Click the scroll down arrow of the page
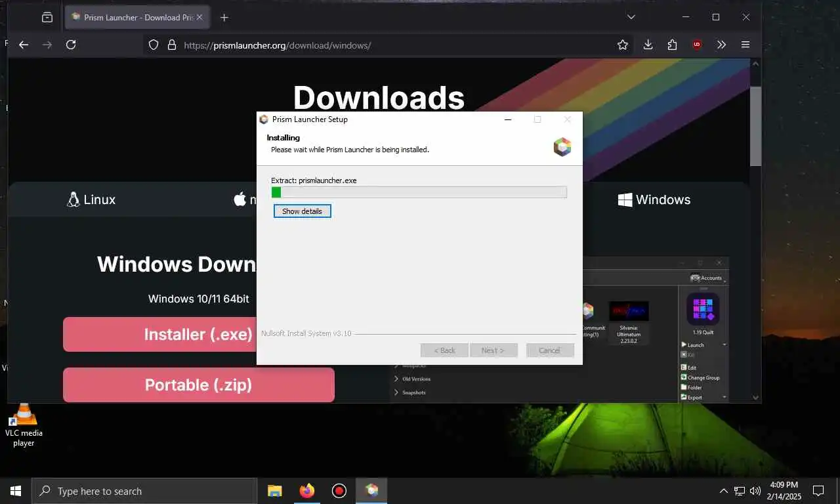840x504 pixels. [755, 397]
